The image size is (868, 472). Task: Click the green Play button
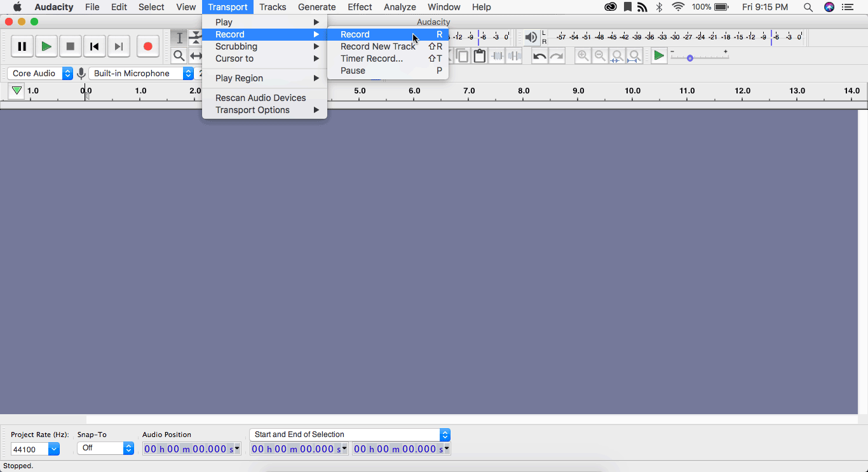coord(46,46)
